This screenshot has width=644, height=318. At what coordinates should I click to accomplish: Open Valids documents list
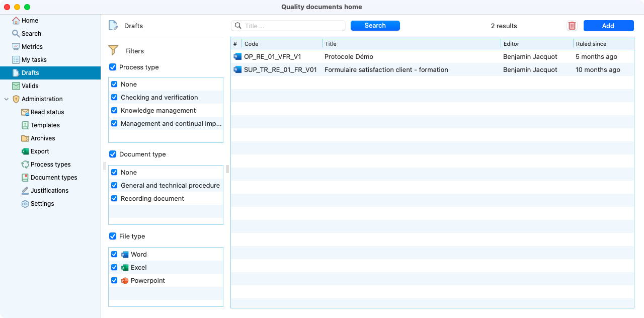50,86
